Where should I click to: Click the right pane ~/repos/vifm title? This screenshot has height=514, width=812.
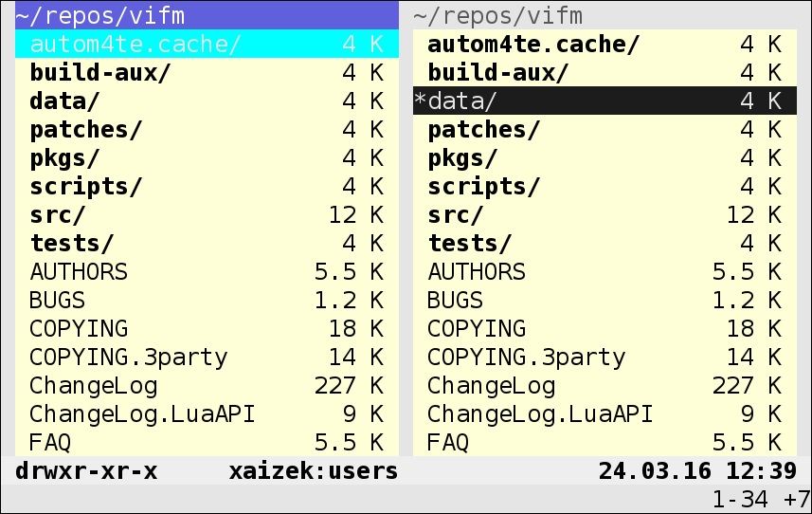(x=497, y=15)
